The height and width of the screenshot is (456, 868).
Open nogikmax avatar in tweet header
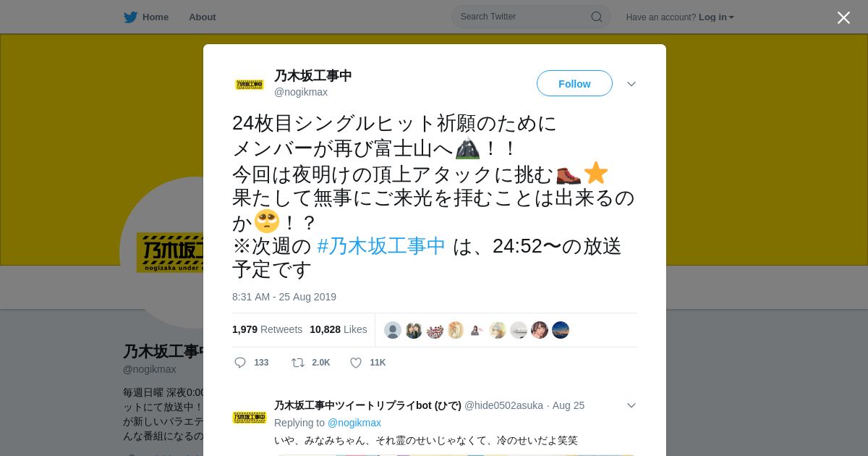pos(250,85)
